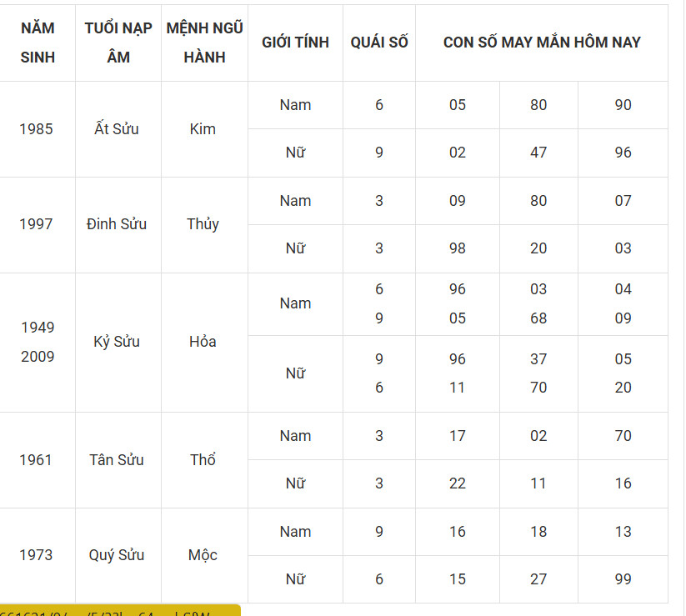This screenshot has height=616, width=686.
Task: Click the yellow banner at the bottom left
Action: coord(120,610)
